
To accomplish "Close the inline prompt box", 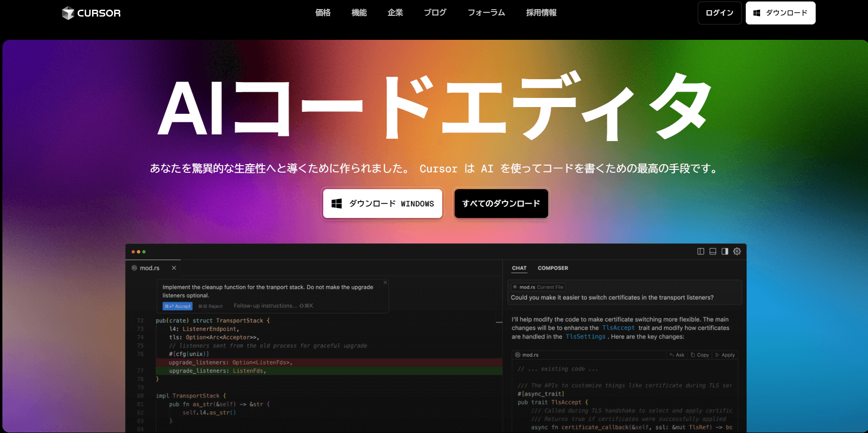I will point(385,283).
